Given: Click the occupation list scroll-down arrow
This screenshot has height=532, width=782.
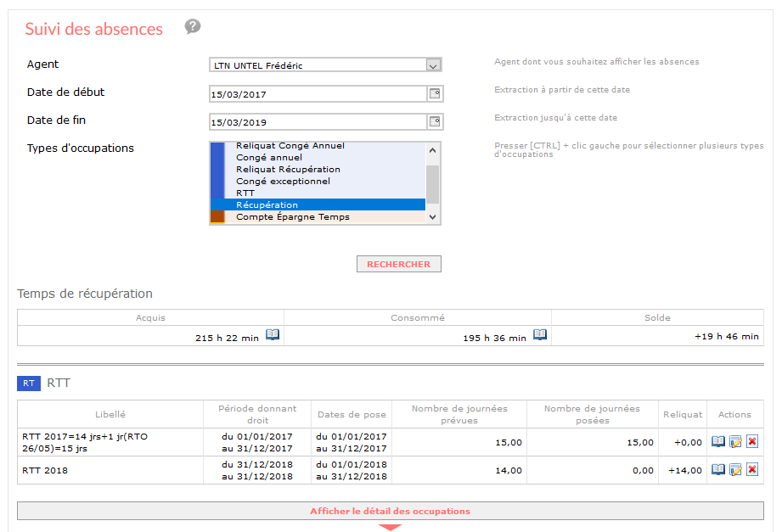Looking at the screenshot, I should pyautogui.click(x=432, y=217).
